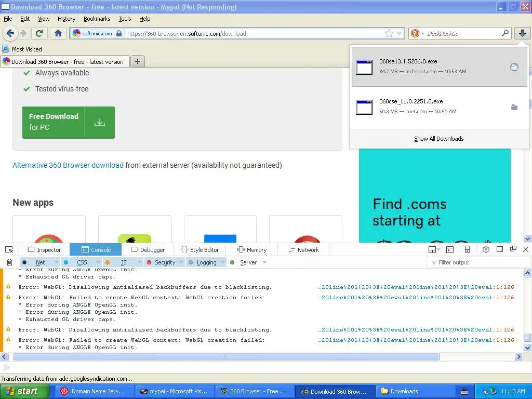
Task: Open the Bookmarks menu
Action: click(97, 19)
